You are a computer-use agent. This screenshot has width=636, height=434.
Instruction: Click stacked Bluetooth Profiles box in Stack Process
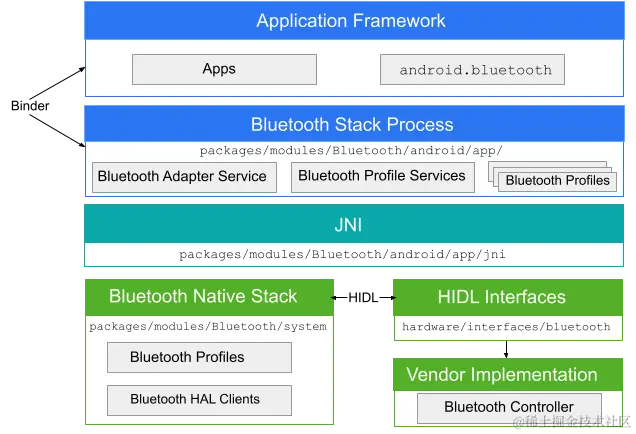click(x=557, y=181)
